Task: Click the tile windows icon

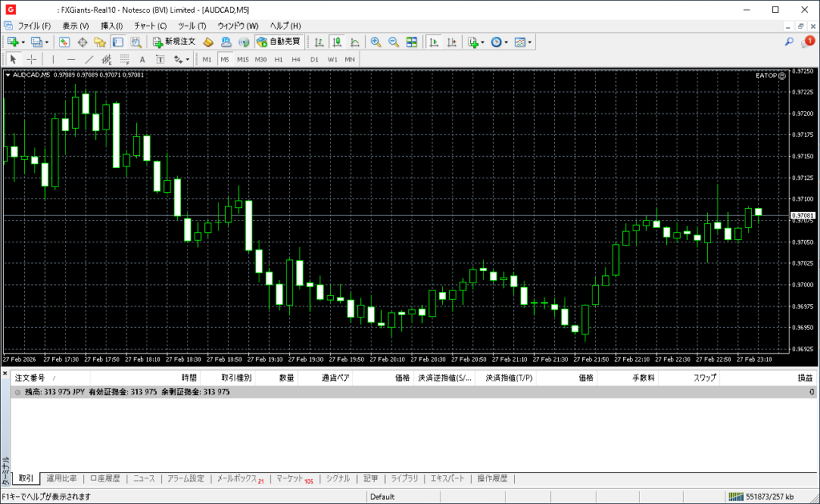Action: (x=412, y=42)
